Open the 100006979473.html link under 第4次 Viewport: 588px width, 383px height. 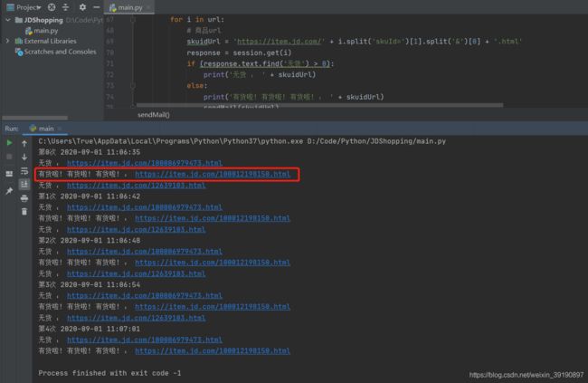pyautogui.click(x=145, y=340)
